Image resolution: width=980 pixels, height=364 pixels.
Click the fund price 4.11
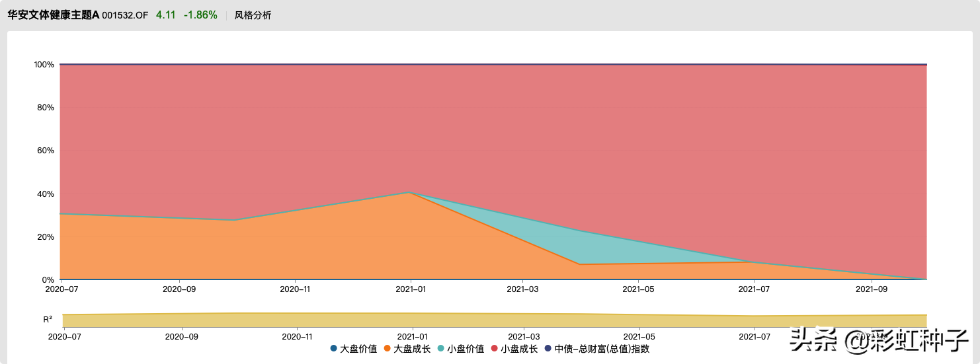click(165, 15)
